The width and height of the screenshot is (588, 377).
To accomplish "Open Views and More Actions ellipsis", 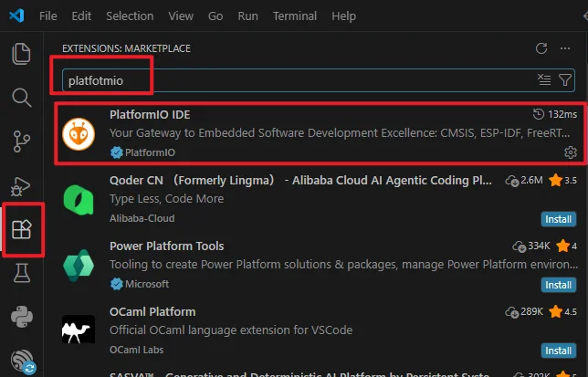I will click(565, 48).
